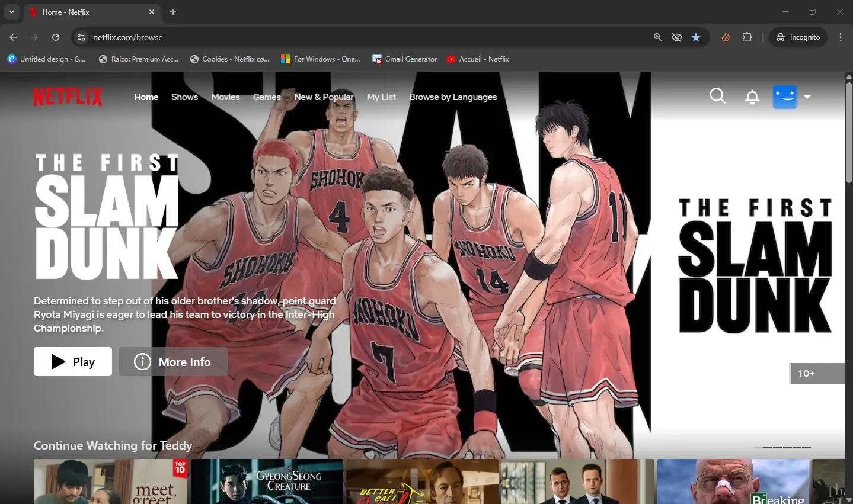Image resolution: width=853 pixels, height=504 pixels.
Task: Toggle the bookmark star for this page
Action: pos(696,37)
